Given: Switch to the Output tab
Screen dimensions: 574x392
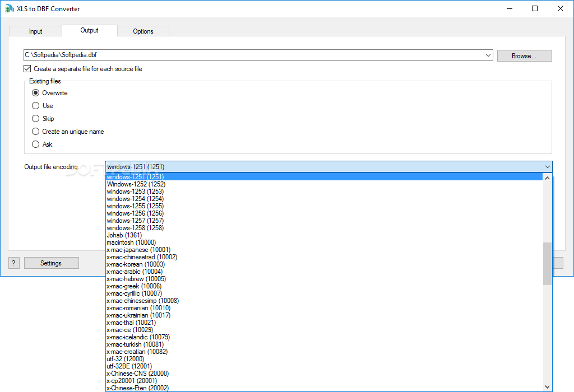Looking at the screenshot, I should 89,30.
